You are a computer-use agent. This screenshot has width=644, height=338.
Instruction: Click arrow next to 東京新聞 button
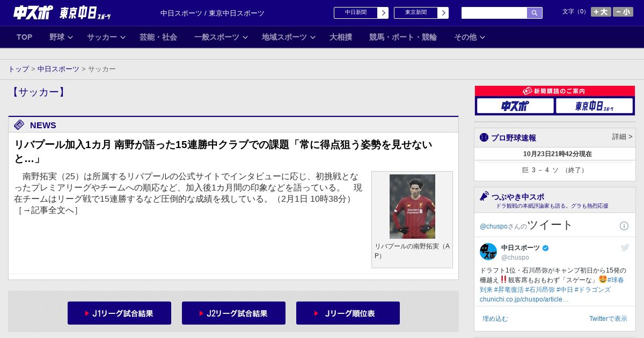pos(443,13)
